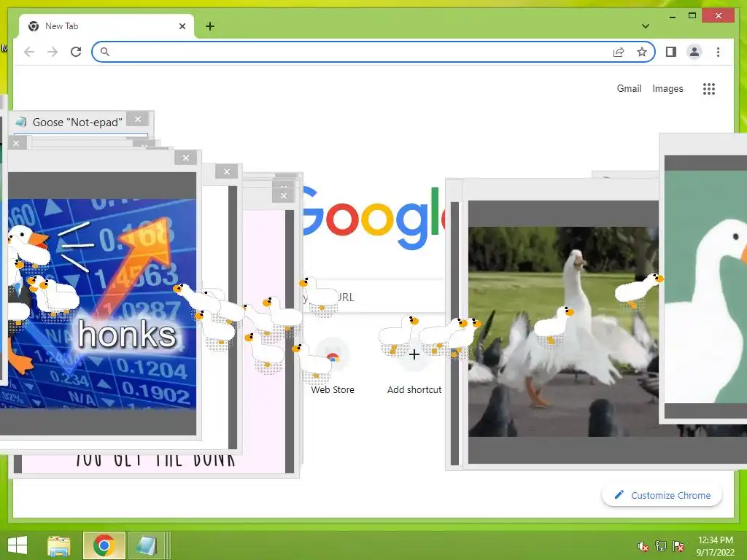The width and height of the screenshot is (747, 560).
Task: Open the Chrome profile avatar
Action: click(x=694, y=52)
